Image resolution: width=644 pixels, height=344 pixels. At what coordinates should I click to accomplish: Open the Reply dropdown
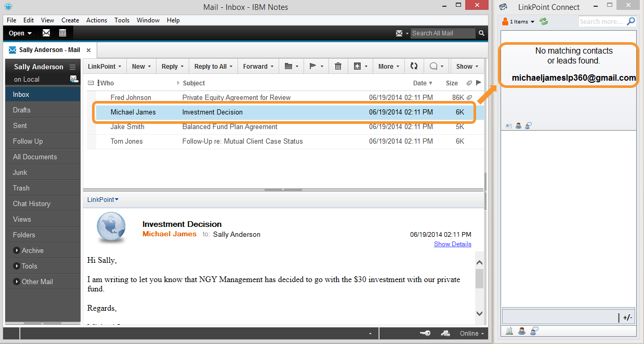tap(173, 66)
